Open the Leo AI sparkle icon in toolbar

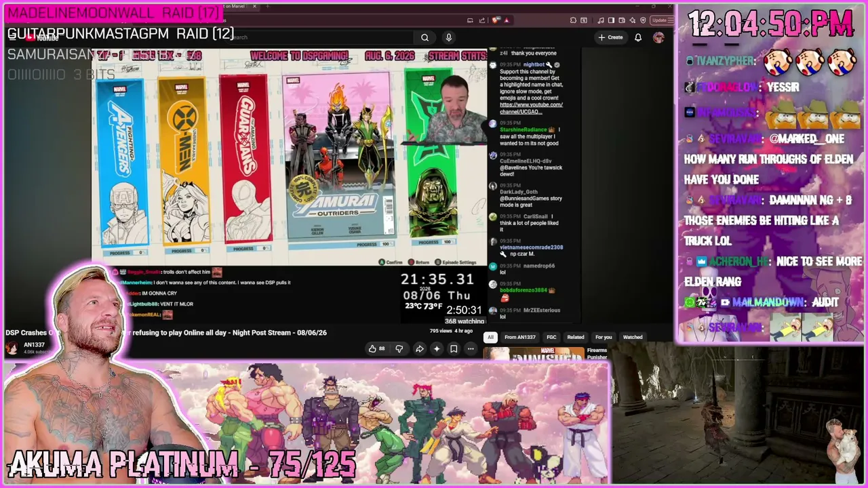click(632, 20)
